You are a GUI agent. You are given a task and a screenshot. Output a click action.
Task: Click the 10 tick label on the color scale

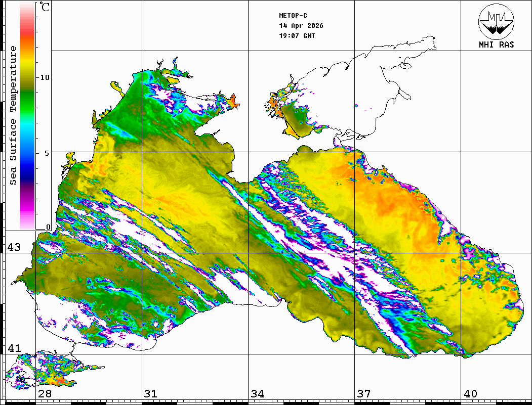coord(45,77)
